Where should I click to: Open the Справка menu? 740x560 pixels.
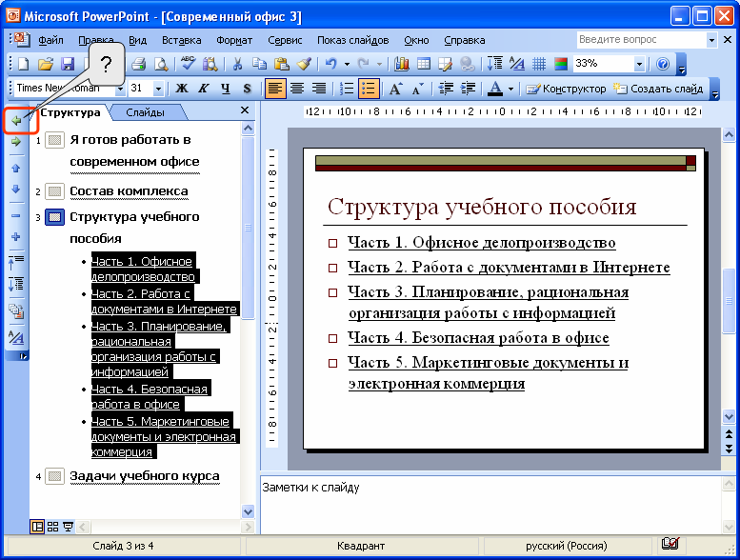click(465, 40)
